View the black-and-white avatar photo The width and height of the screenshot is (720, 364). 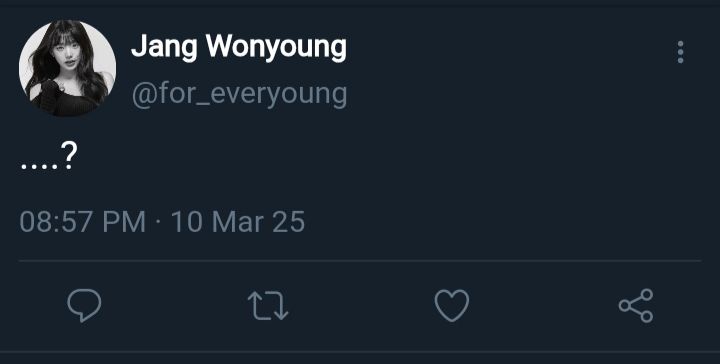[x=68, y=68]
